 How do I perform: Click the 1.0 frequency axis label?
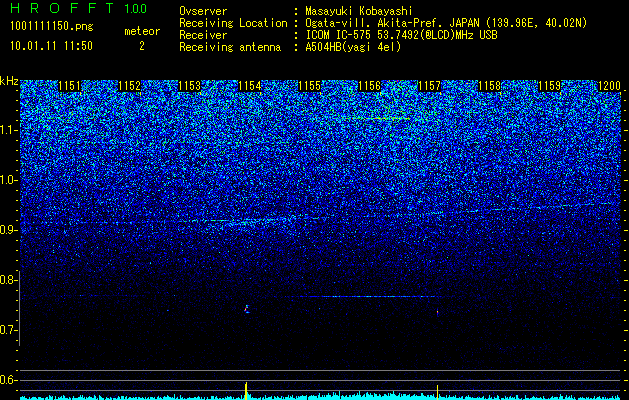tap(9, 180)
